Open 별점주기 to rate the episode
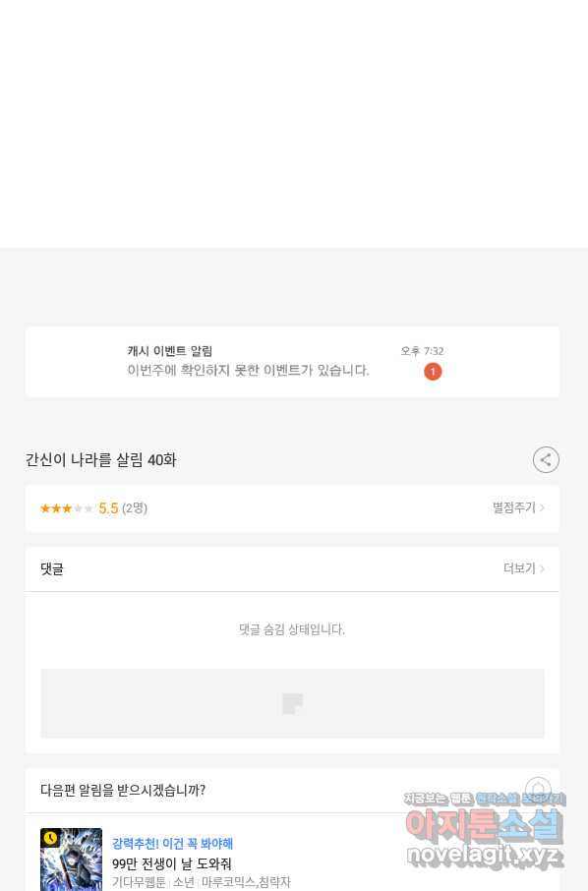Image resolution: width=588 pixels, height=891 pixels. pos(518,507)
